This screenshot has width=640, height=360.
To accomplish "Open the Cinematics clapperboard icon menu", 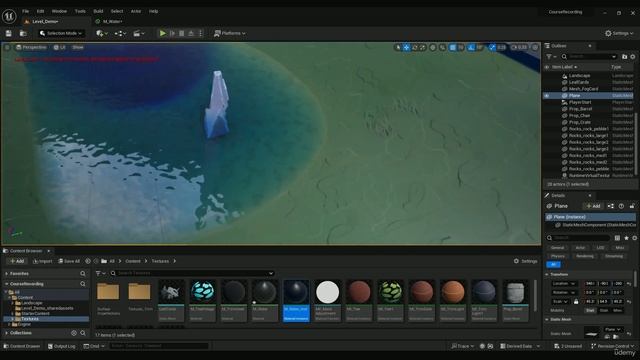I will (139, 33).
